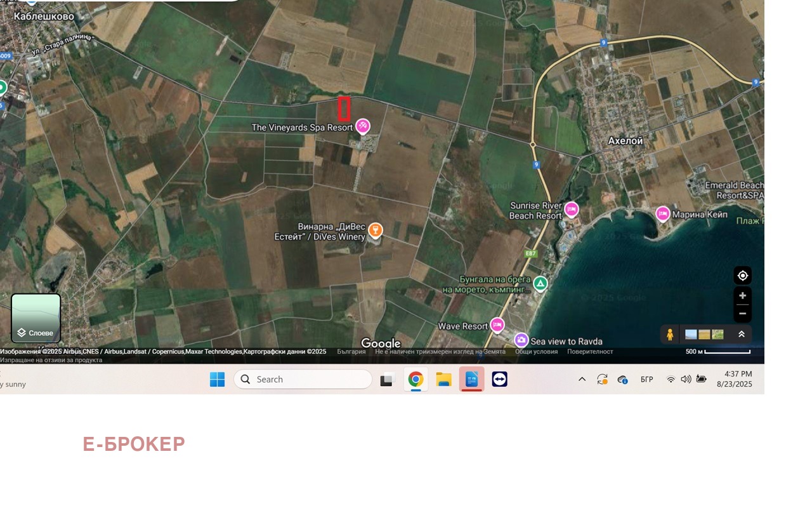Expand the imagery strip double chevron
The width and height of the screenshot is (812, 508).
[741, 334]
